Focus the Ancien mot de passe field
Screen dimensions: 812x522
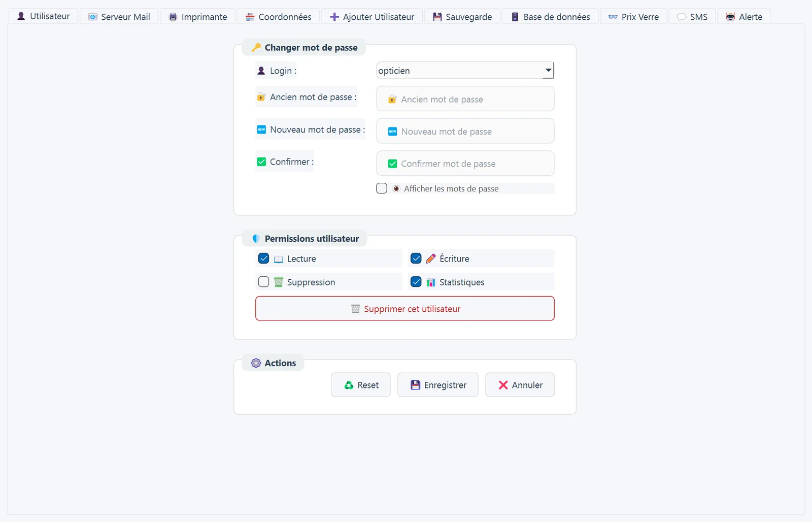point(465,99)
